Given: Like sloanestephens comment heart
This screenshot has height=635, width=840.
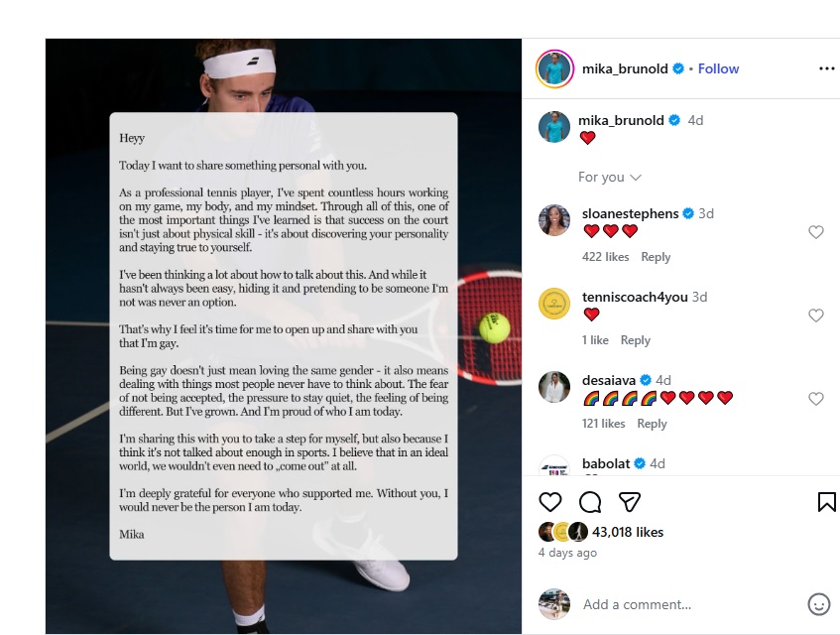Looking at the screenshot, I should click(x=815, y=232).
